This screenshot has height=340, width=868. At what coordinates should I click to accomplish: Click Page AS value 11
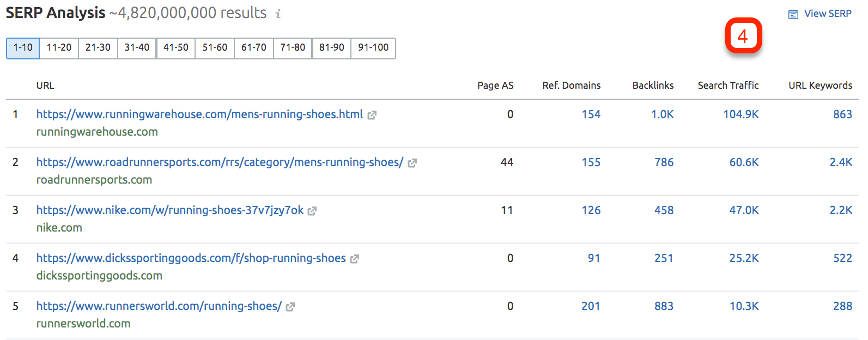click(507, 210)
